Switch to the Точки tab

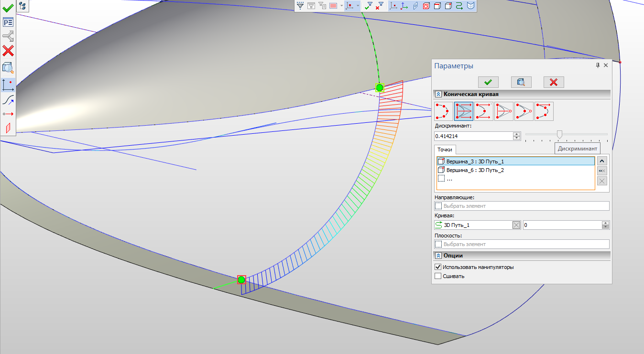tap(445, 150)
